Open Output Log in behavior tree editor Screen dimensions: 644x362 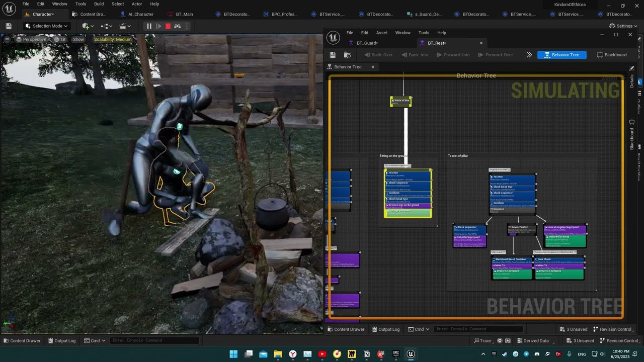(385, 329)
